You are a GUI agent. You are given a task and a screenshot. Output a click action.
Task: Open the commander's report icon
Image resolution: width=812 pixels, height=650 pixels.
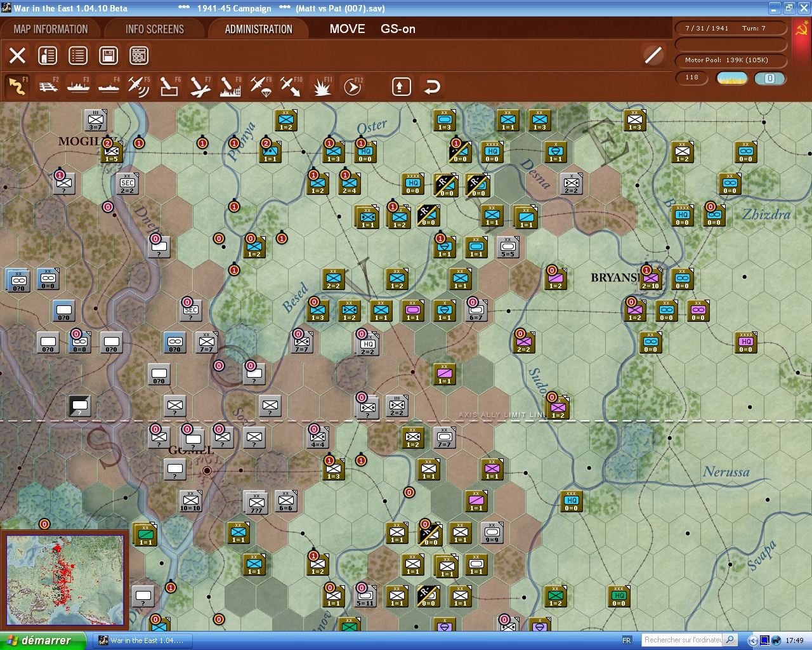[48, 55]
